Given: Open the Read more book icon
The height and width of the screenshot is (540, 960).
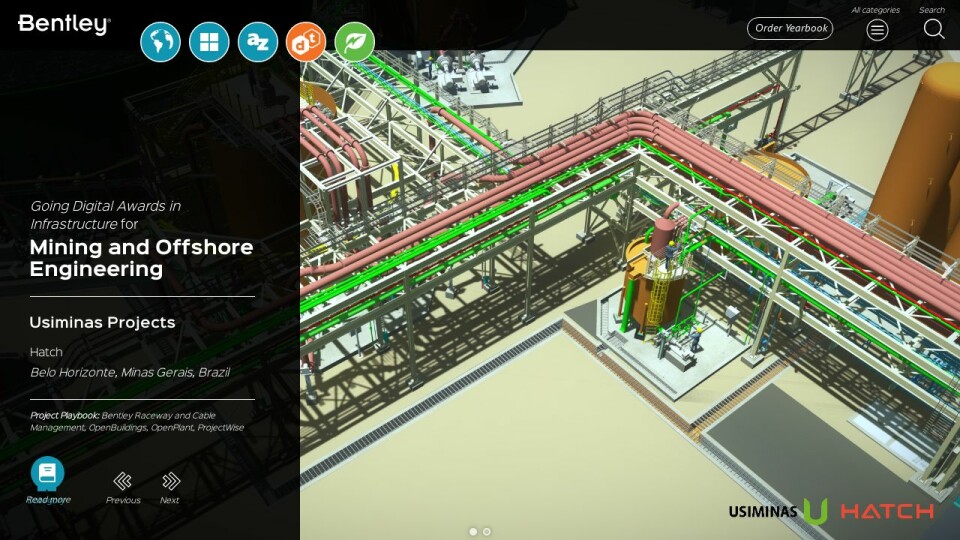Looking at the screenshot, I should 47,473.
